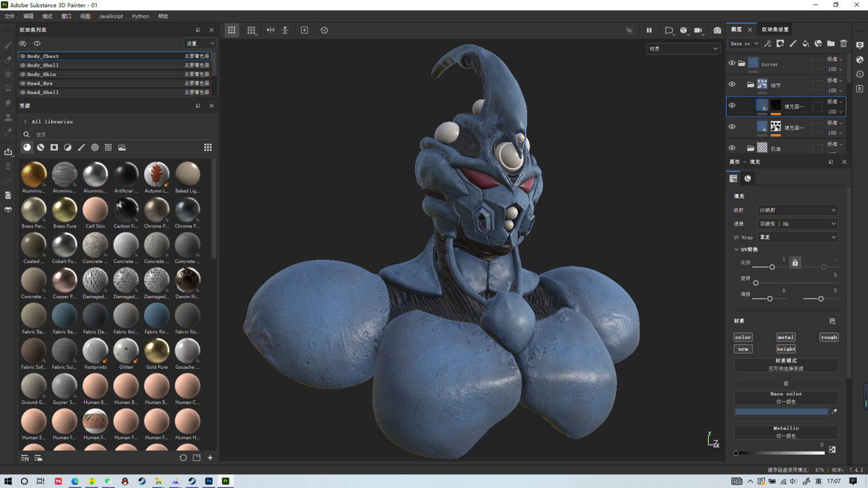868x488 pixels.
Task: Collapse the UV转换 section
Action: 736,249
